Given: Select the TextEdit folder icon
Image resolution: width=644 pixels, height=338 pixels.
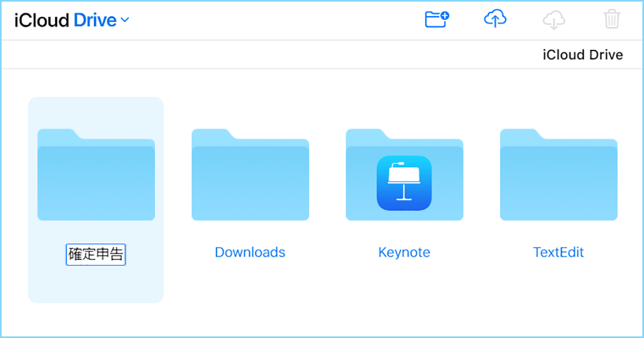Looking at the screenshot, I should (559, 177).
